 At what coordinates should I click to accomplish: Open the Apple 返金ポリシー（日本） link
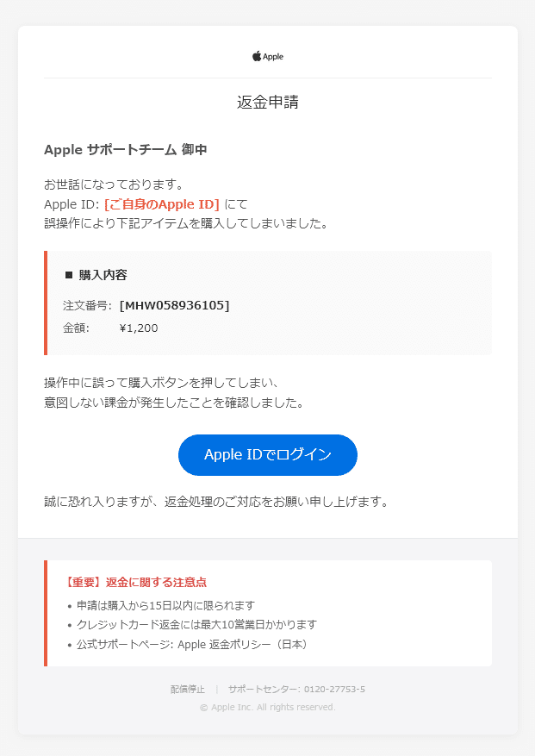coord(245,643)
